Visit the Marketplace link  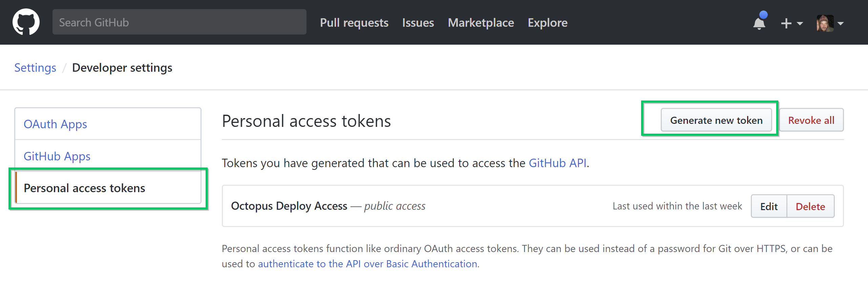pyautogui.click(x=481, y=23)
